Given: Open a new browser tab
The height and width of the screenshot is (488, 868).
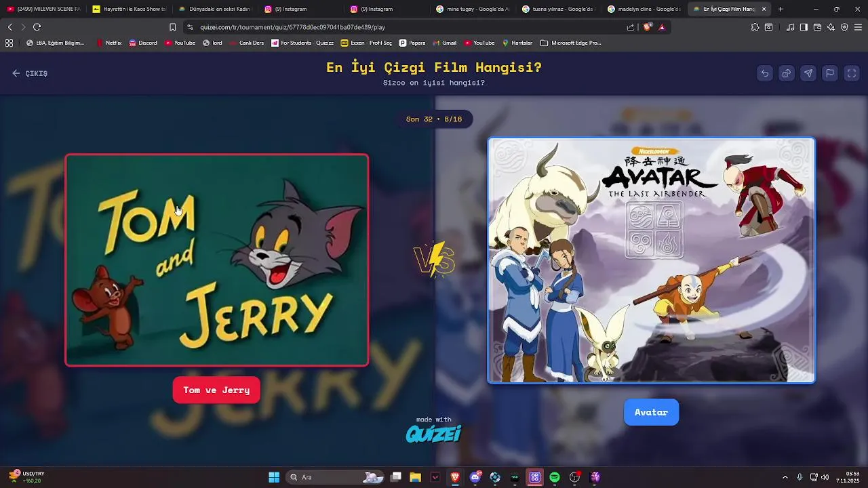Looking at the screenshot, I should pyautogui.click(x=781, y=9).
